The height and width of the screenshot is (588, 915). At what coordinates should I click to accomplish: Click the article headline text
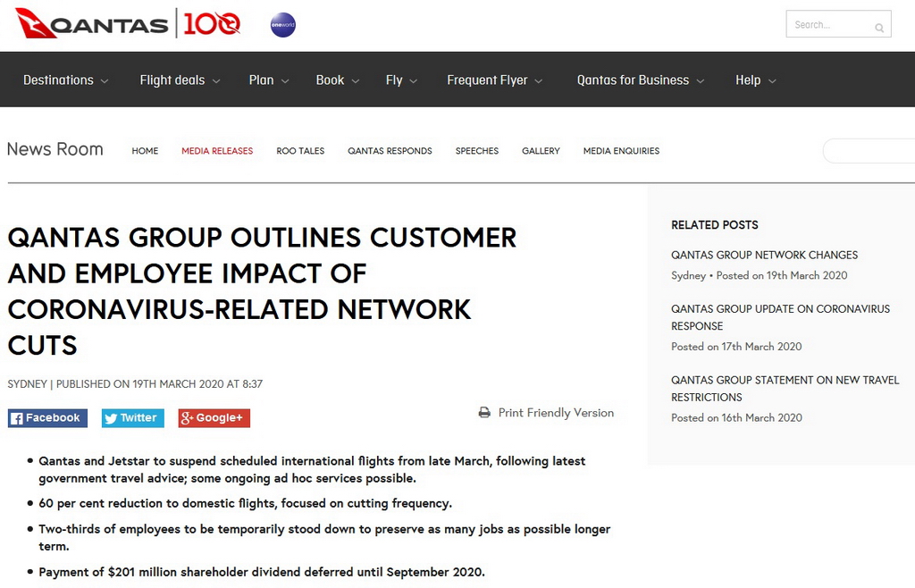(262, 291)
